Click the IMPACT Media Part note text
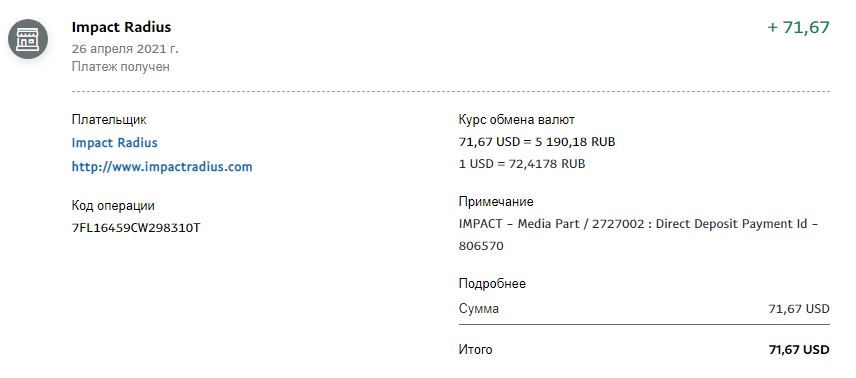 click(638, 224)
